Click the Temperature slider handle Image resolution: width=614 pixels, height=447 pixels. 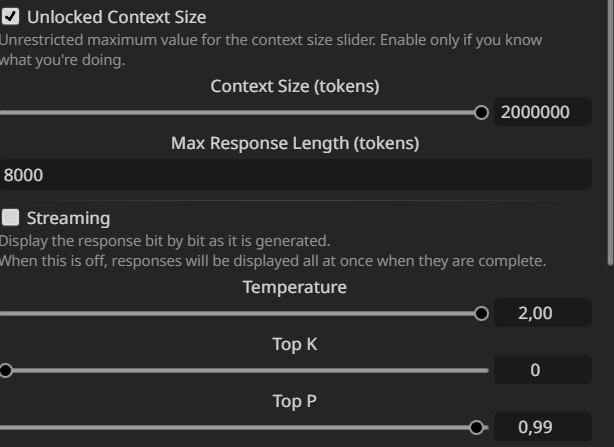481,313
